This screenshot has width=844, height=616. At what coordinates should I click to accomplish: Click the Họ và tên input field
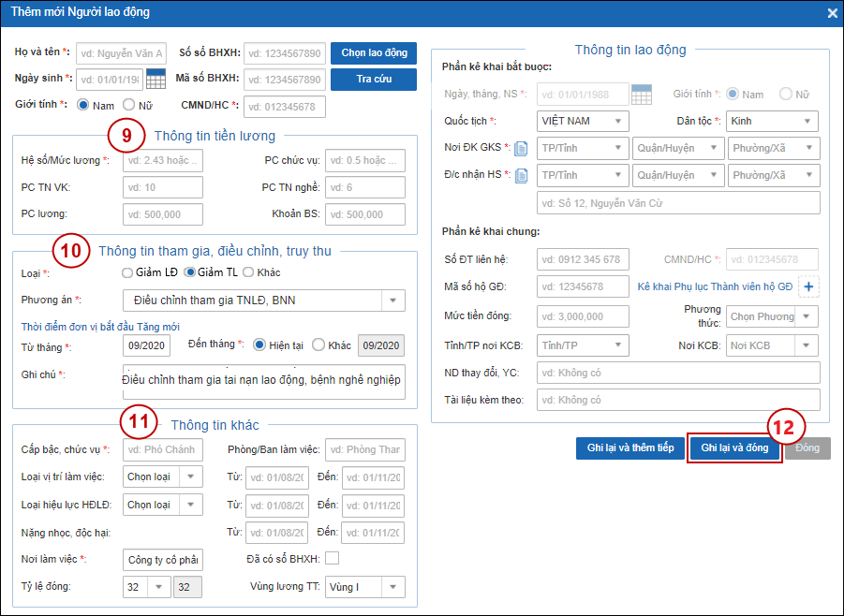point(121,52)
